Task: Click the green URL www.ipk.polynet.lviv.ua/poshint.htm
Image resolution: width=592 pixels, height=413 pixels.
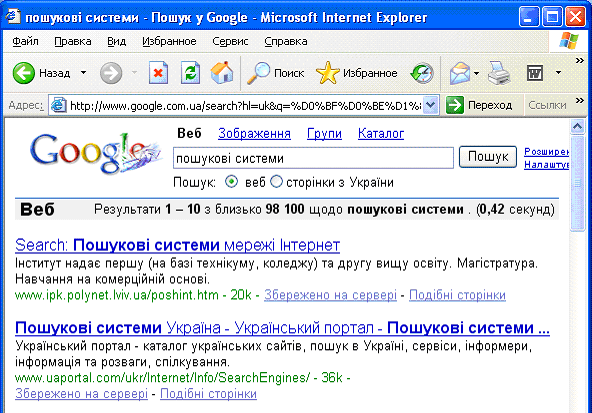Action: pyautogui.click(x=117, y=295)
